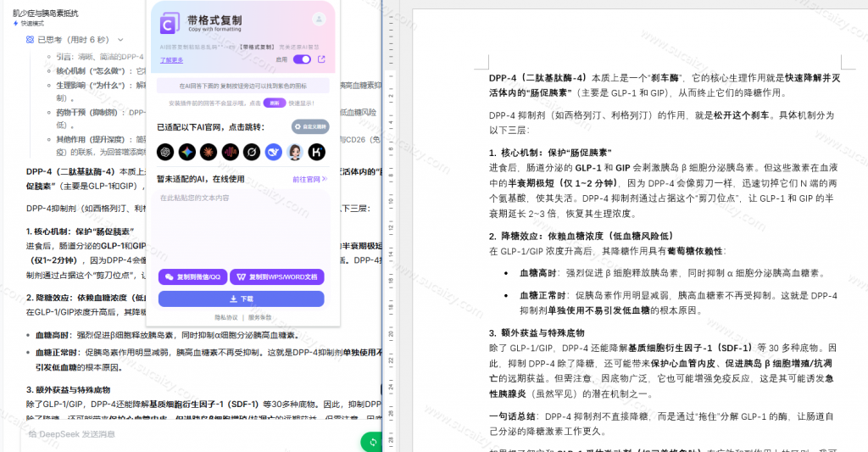Click the purple 刷新 refresh button
The height and width of the screenshot is (452, 868).
click(x=275, y=103)
